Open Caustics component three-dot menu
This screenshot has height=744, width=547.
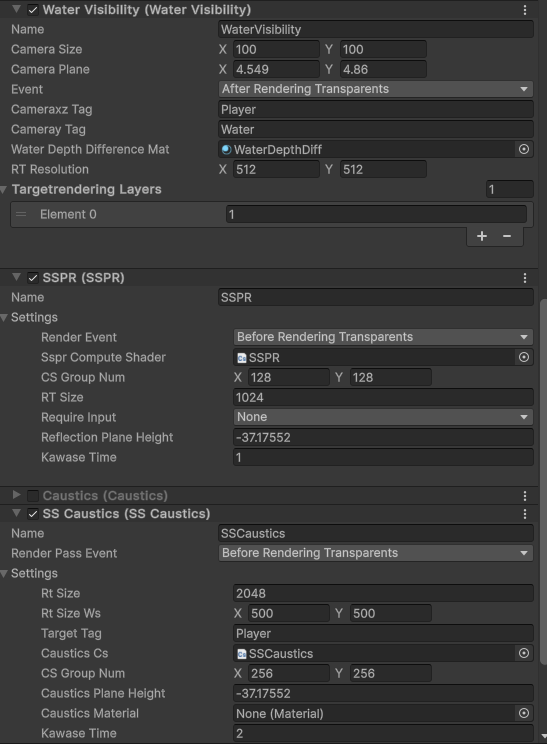coord(525,496)
